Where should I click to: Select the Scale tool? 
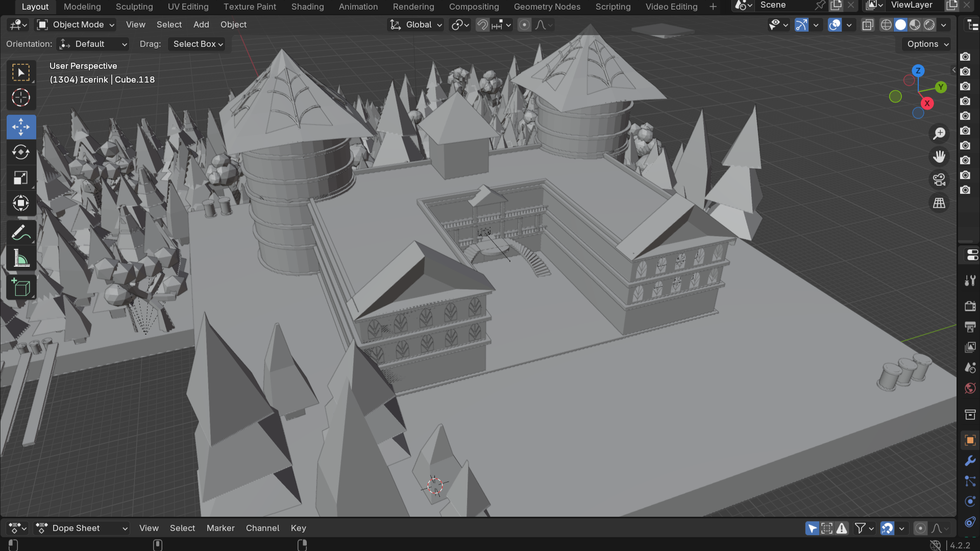tap(21, 178)
